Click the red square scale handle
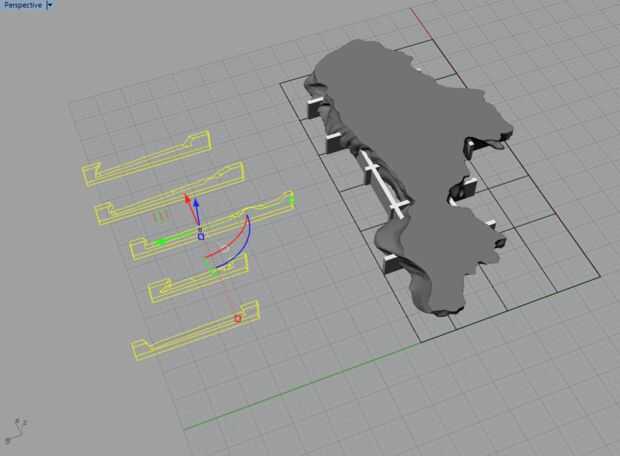The height and width of the screenshot is (456, 620). pyautogui.click(x=238, y=318)
